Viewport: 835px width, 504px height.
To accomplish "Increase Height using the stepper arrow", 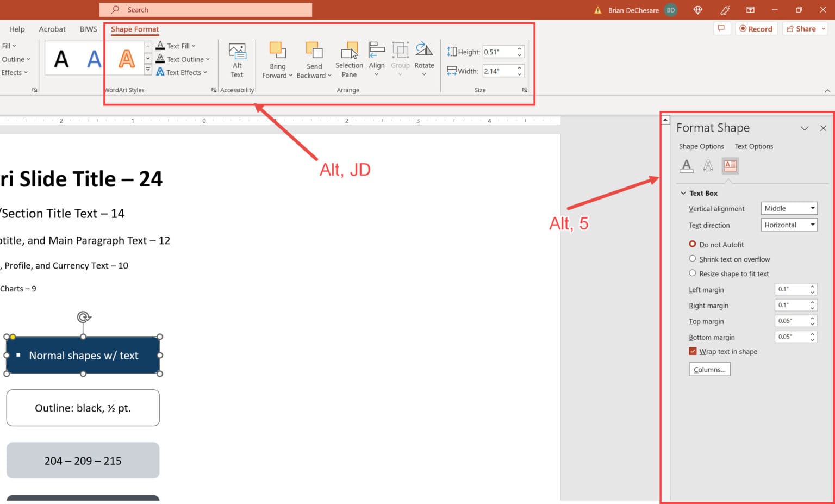I will pos(519,49).
